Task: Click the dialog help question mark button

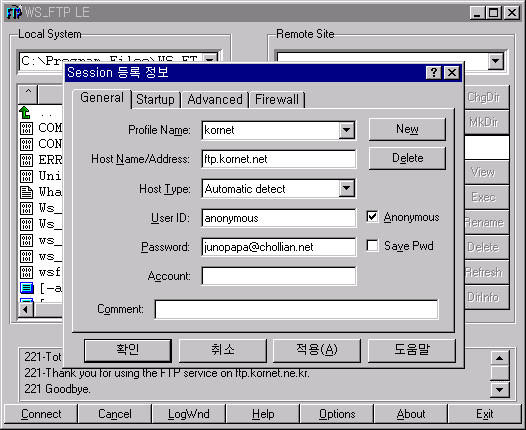Action: [433, 72]
